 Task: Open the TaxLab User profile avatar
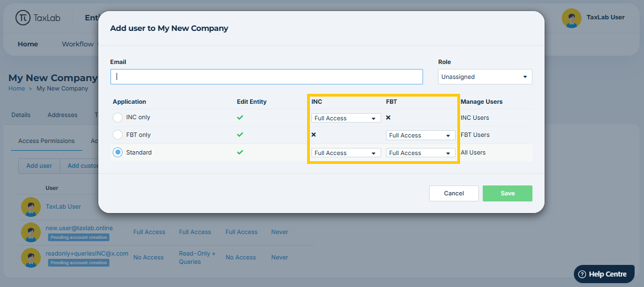click(571, 18)
